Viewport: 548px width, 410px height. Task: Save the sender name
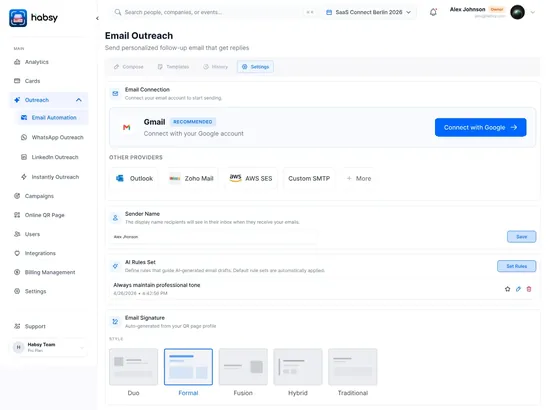click(x=521, y=237)
